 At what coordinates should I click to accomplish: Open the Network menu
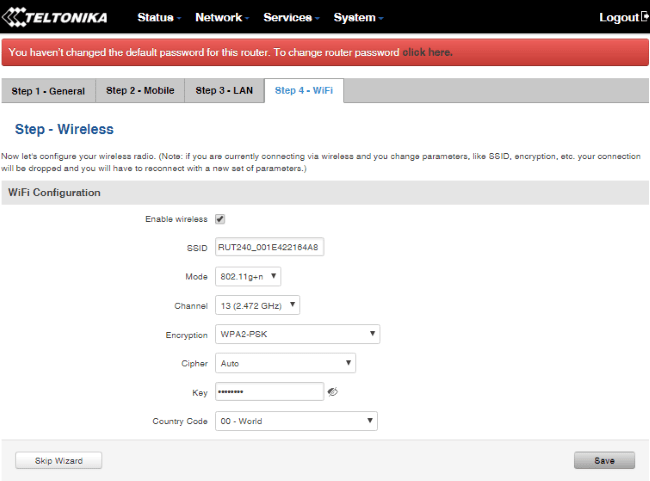[222, 18]
